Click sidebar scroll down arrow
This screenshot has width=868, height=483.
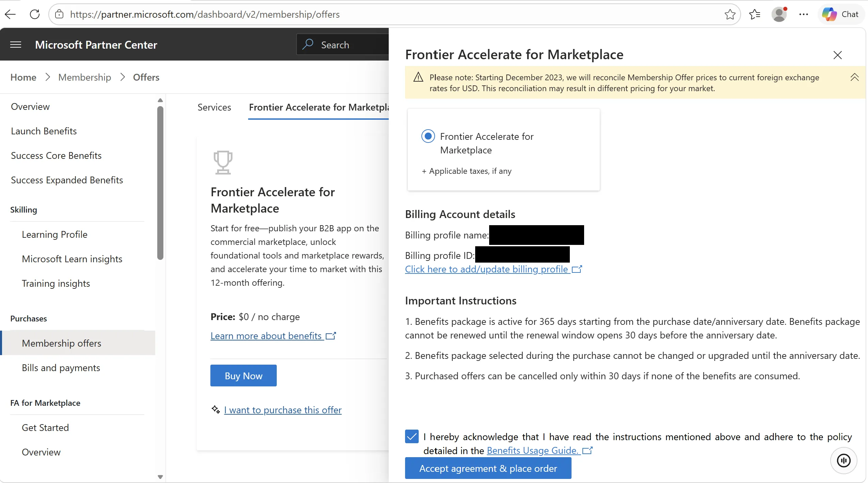click(x=160, y=477)
